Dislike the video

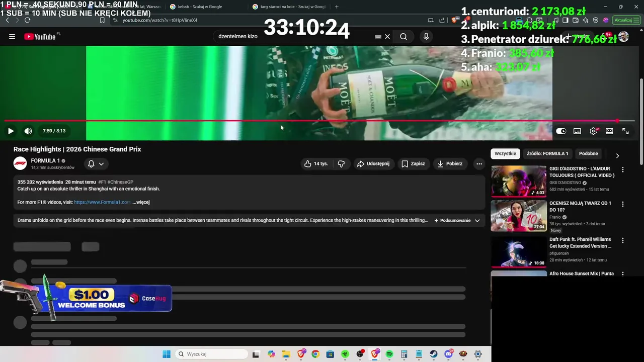click(341, 164)
